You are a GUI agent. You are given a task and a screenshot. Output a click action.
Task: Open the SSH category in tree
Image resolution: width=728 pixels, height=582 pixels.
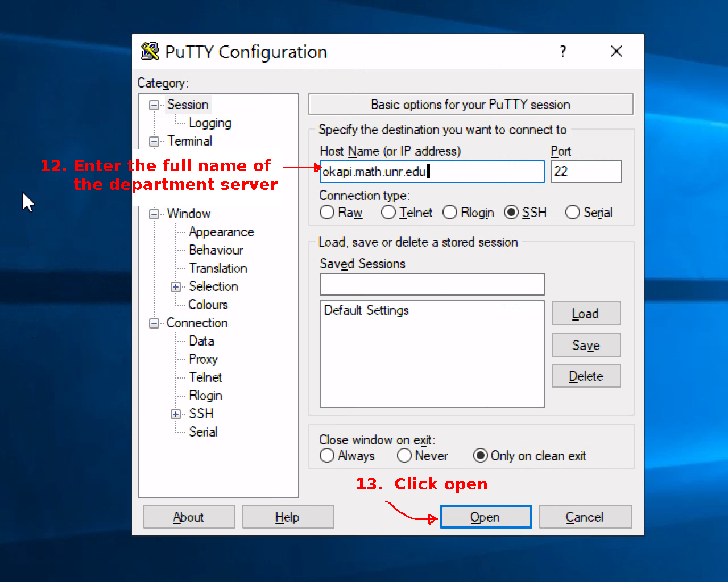(x=201, y=414)
